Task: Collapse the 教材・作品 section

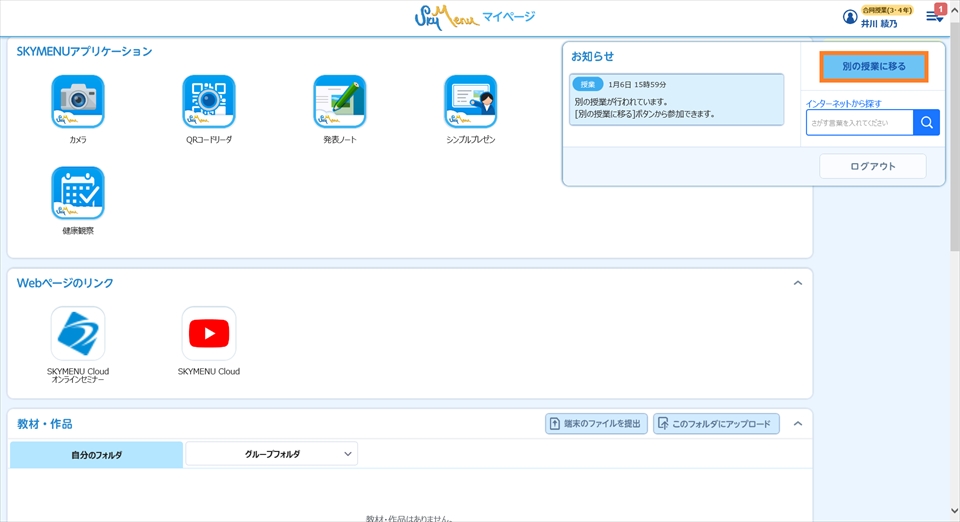Action: point(797,424)
